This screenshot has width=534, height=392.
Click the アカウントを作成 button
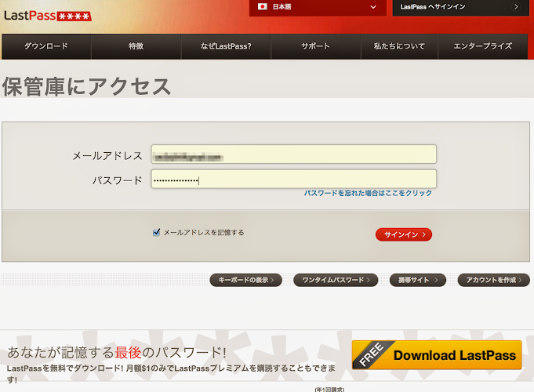(493, 280)
